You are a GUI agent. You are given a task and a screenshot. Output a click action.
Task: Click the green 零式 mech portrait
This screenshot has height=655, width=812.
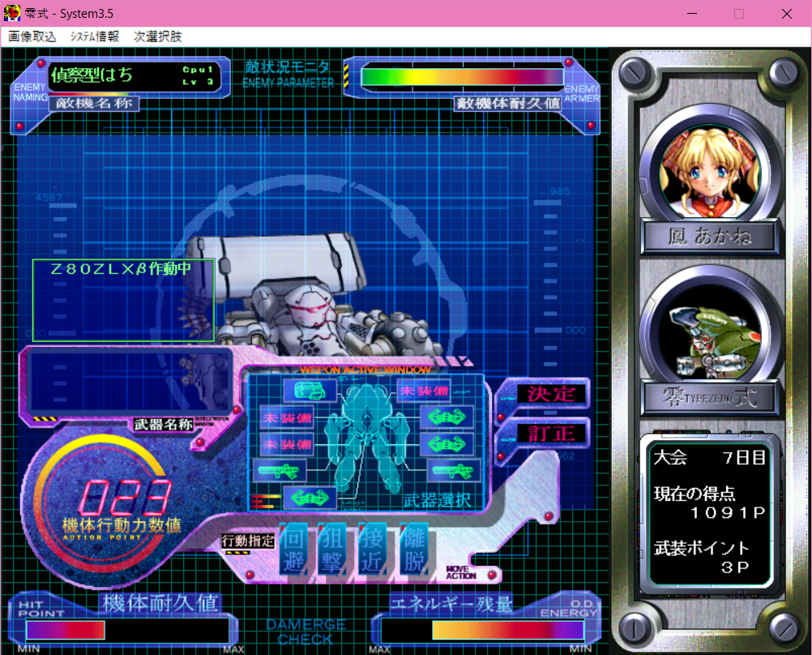tap(709, 332)
